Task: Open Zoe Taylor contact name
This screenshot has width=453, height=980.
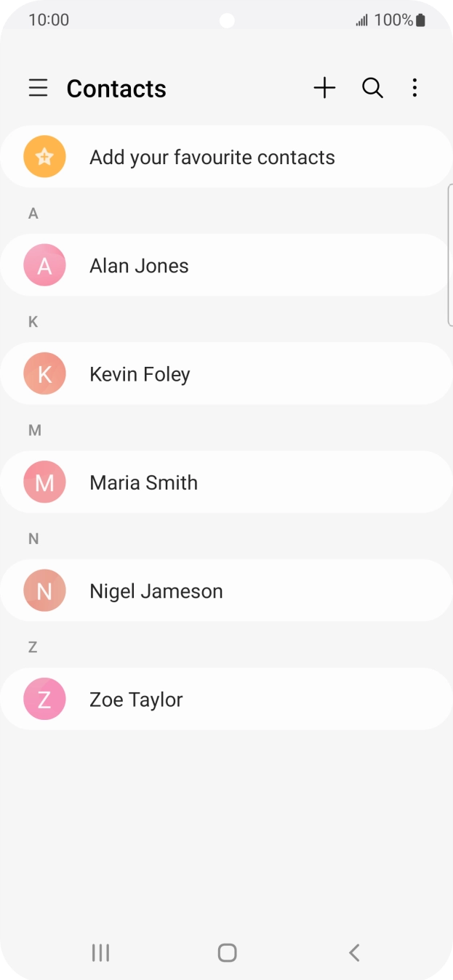Action: pyautogui.click(x=136, y=700)
